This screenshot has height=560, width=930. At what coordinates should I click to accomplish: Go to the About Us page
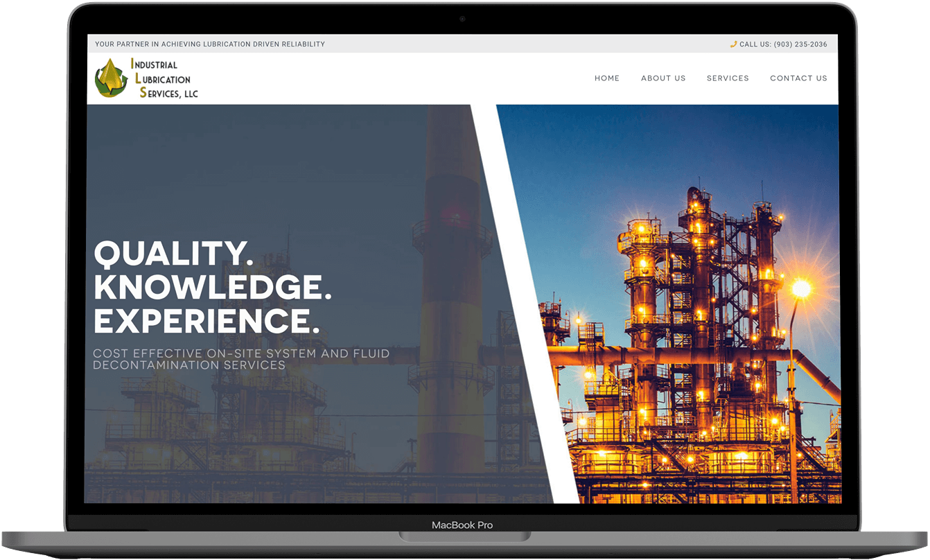click(663, 78)
